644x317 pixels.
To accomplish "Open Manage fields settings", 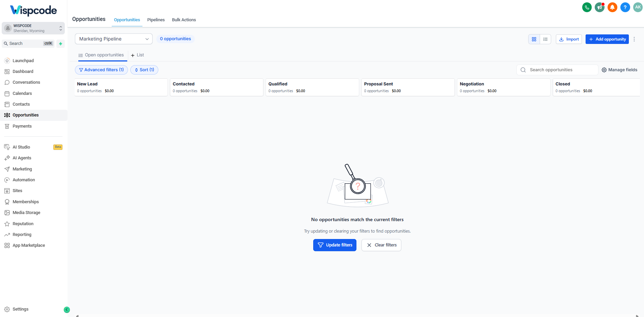I will [x=619, y=70].
